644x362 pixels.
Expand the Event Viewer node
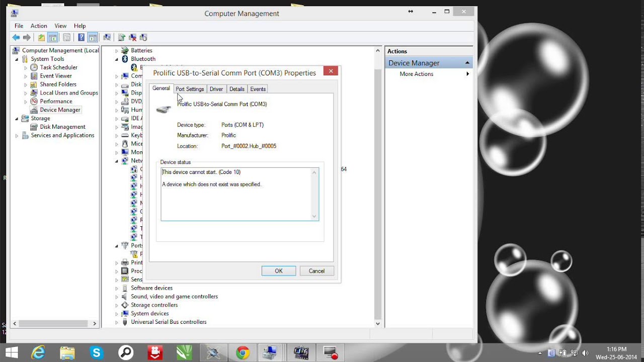(x=26, y=76)
